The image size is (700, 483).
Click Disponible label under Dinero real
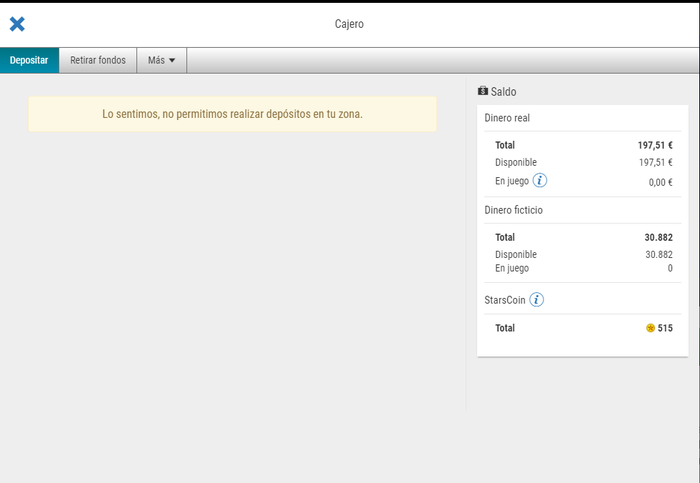515,162
